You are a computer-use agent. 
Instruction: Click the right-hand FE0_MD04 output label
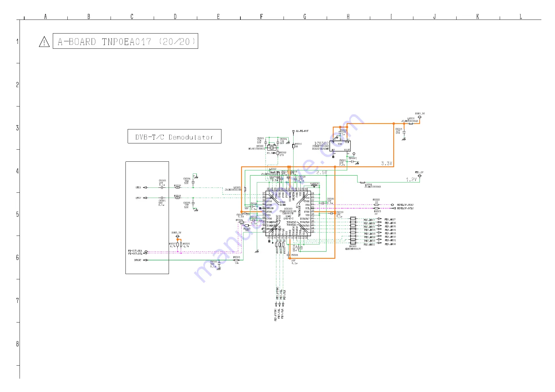[390, 230]
